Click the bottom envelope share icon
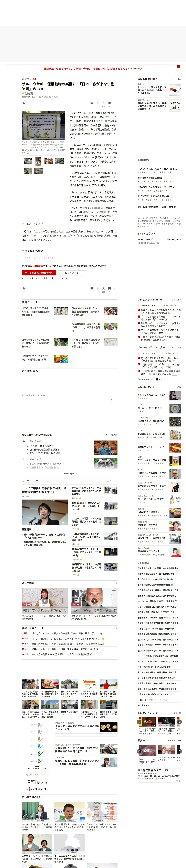The image size is (186, 868). click(x=92, y=288)
